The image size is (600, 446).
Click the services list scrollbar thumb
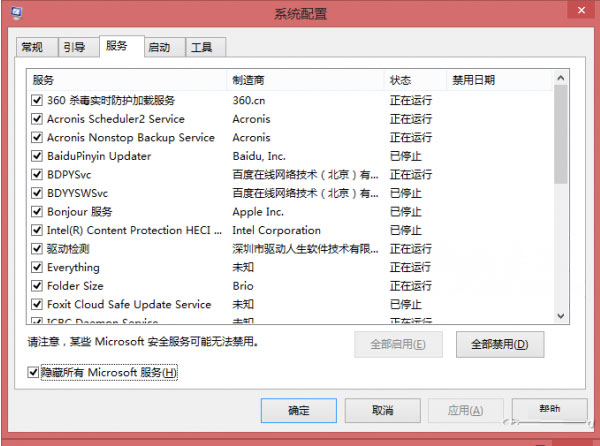point(561,135)
